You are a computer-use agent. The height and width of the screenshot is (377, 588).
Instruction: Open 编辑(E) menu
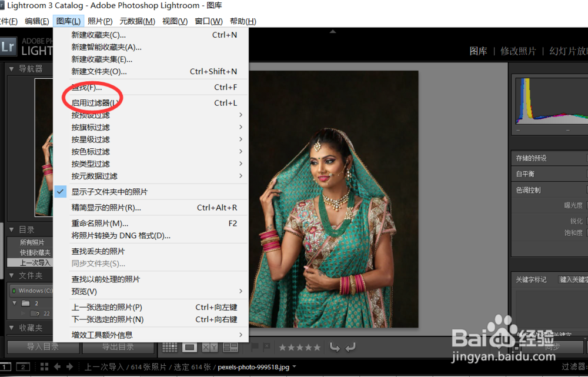(36, 21)
